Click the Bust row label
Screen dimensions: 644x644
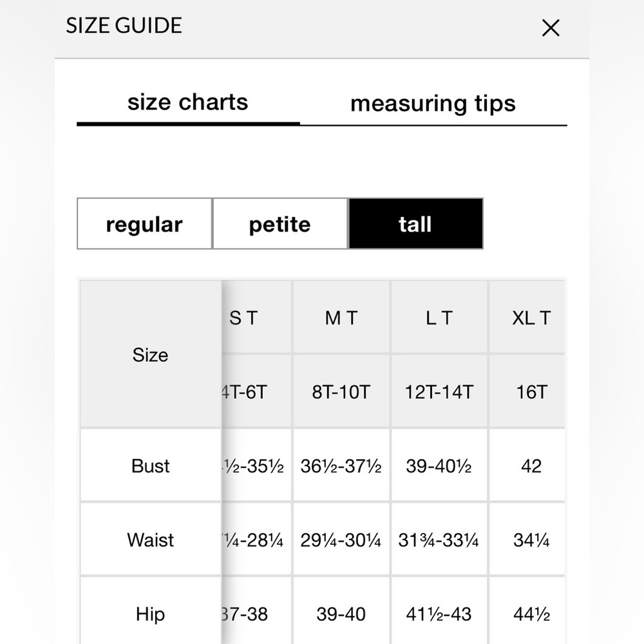(151, 466)
